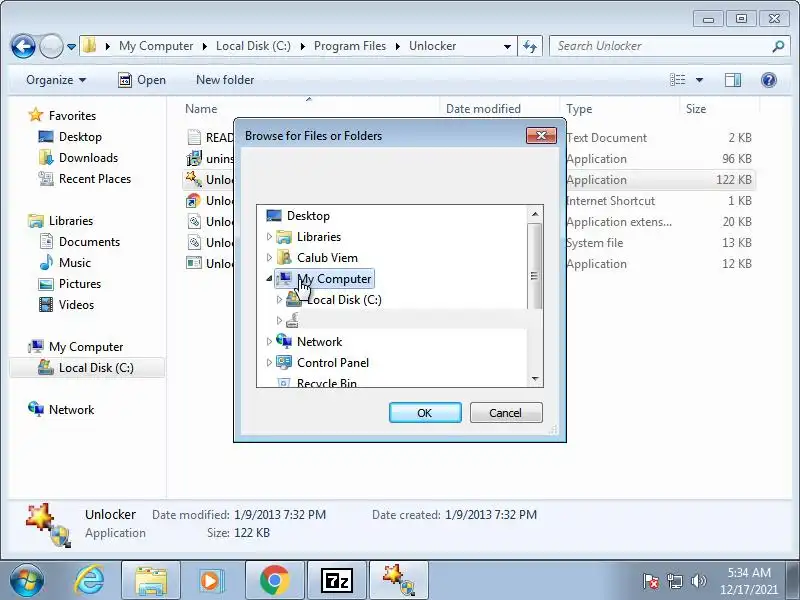Select Network in the navigation pane
The image size is (800, 600).
pyautogui.click(x=71, y=410)
